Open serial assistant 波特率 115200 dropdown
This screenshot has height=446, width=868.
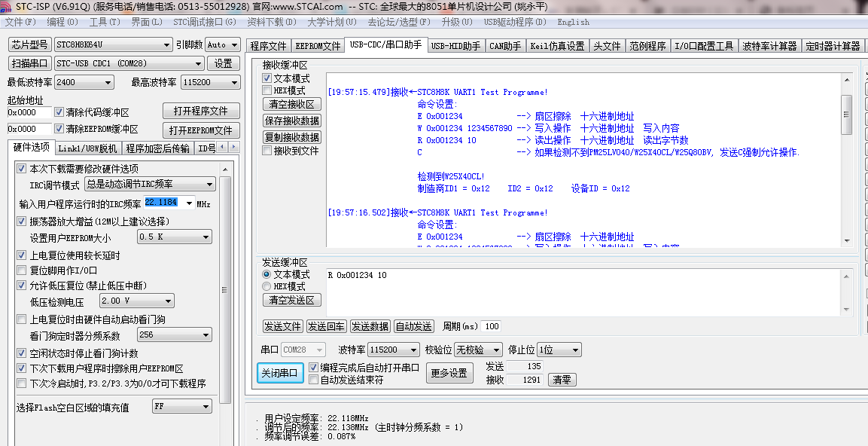click(x=394, y=350)
